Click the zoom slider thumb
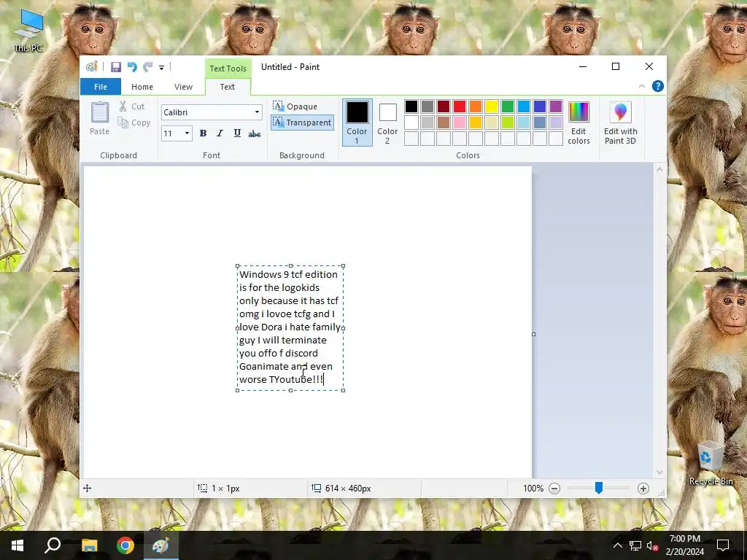Image resolution: width=747 pixels, height=560 pixels. [x=599, y=488]
